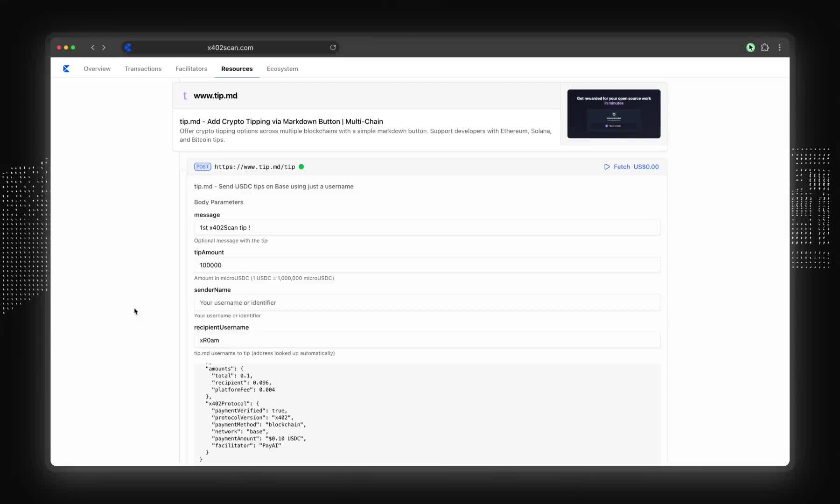Viewport: 840px width, 504px height.
Task: Click the play icon beside Fetch
Action: coord(607,167)
